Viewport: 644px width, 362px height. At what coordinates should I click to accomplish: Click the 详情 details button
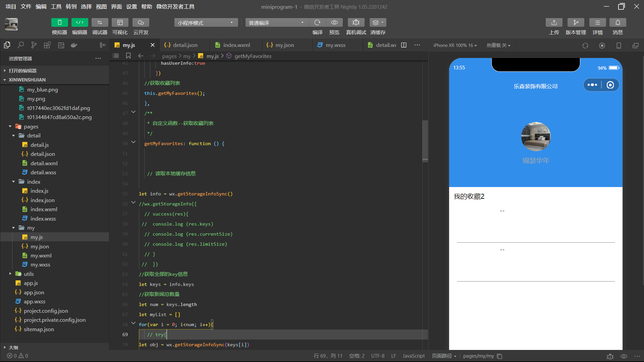(597, 22)
